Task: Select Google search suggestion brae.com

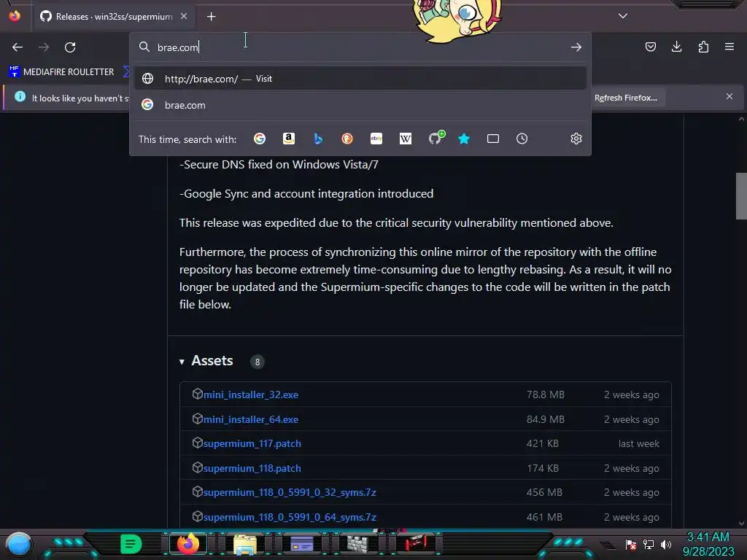Action: tap(360, 105)
